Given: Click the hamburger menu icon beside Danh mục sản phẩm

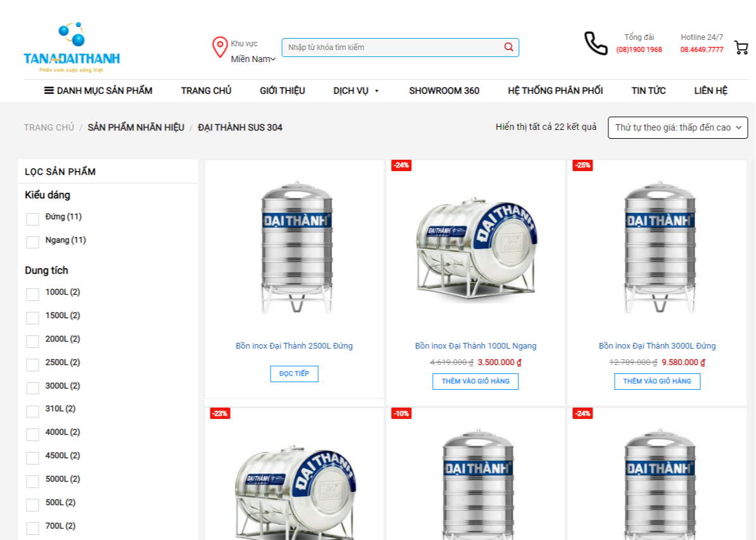Looking at the screenshot, I should click(x=49, y=90).
